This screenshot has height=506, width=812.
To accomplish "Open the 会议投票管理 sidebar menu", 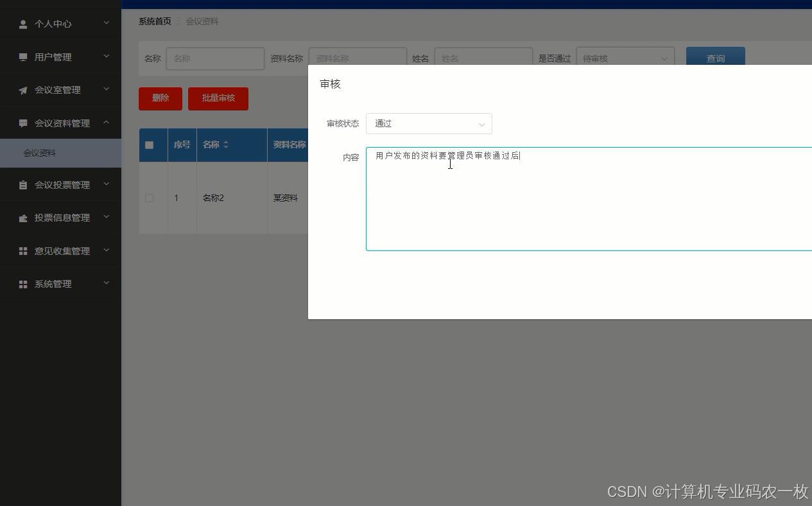I will click(x=60, y=185).
